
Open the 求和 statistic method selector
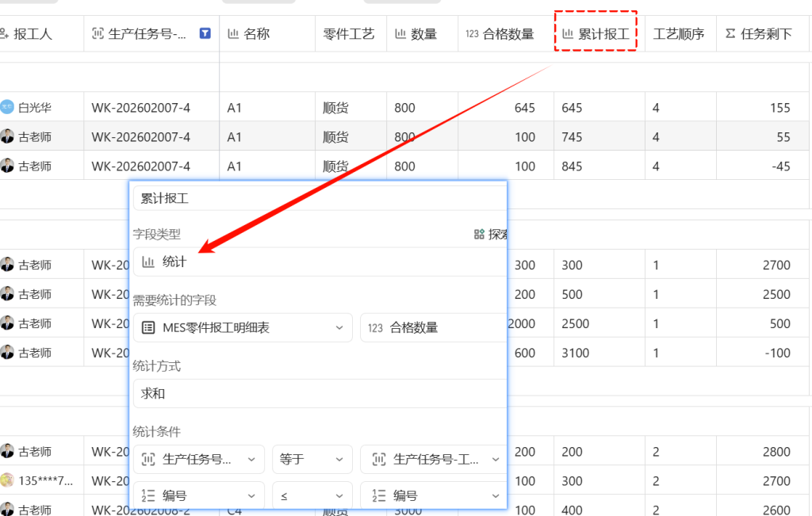coord(320,393)
